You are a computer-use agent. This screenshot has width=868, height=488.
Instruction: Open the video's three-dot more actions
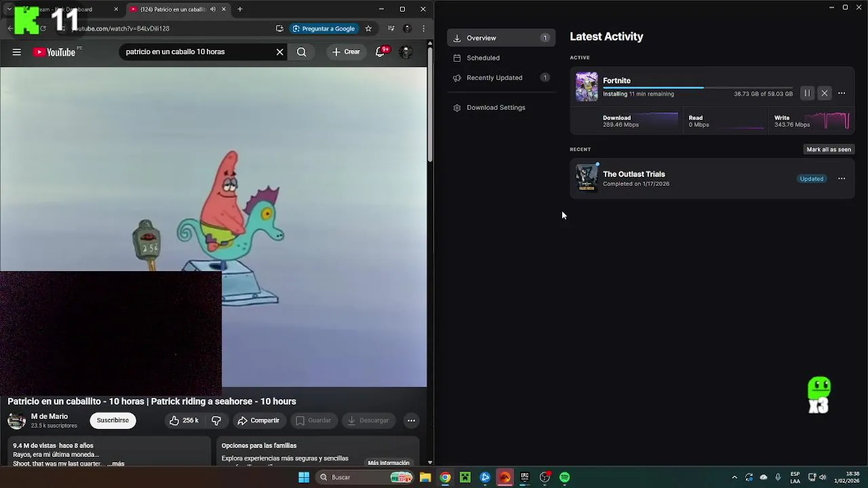[411, 421]
